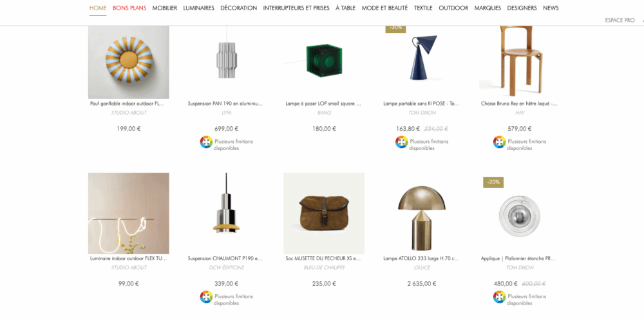Select INTERRUPTEURS ET PRISES in navigation
Viewport: 644px width, 322px height.
pyautogui.click(x=296, y=8)
